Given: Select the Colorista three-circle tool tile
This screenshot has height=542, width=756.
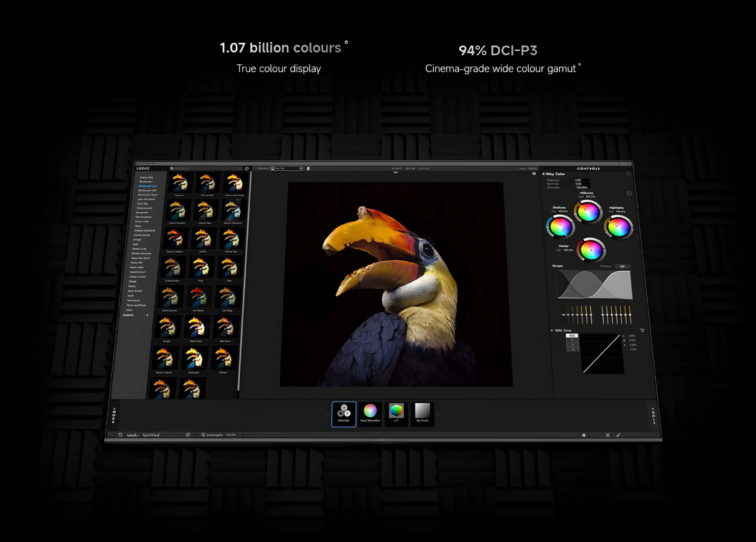Looking at the screenshot, I should click(x=344, y=414).
